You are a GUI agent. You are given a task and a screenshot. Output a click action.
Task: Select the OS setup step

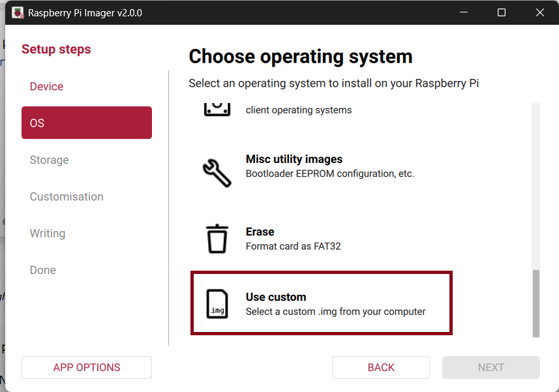pos(87,123)
